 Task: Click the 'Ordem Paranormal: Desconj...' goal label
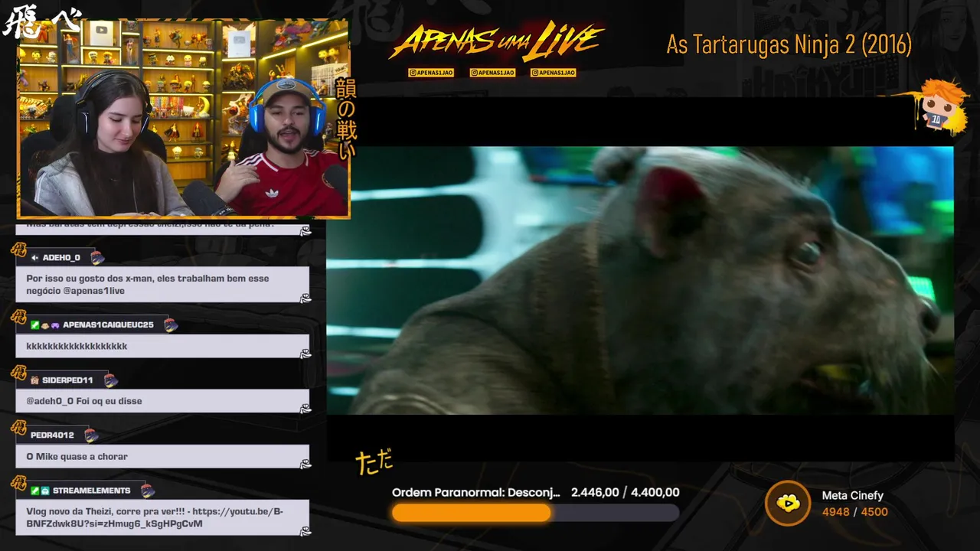pos(476,492)
